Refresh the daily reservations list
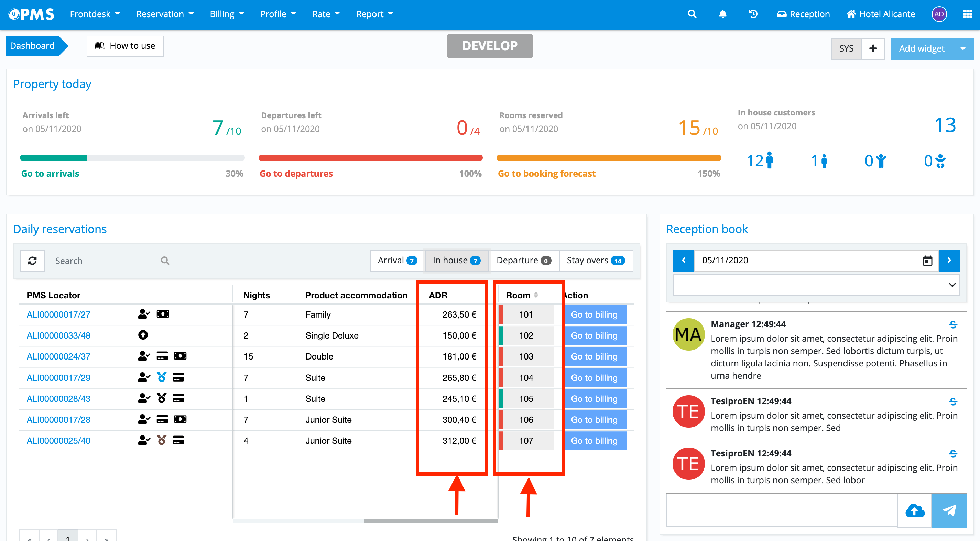Screen dimensions: 980x541 (32, 261)
